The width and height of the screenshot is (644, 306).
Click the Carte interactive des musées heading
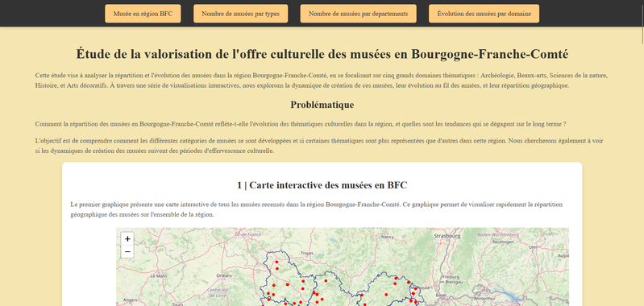pos(322,185)
